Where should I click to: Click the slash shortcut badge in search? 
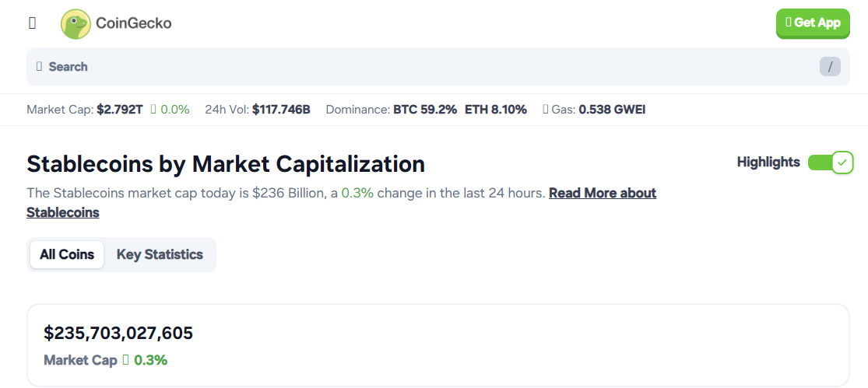(830, 67)
